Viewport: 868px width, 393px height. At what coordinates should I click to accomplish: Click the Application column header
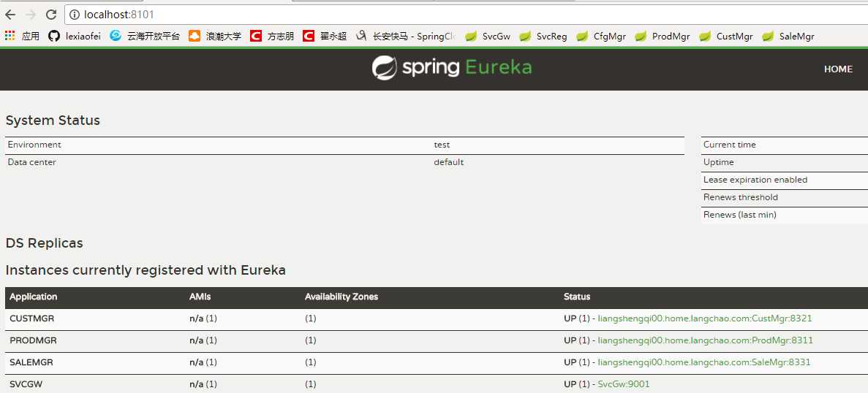(33, 297)
